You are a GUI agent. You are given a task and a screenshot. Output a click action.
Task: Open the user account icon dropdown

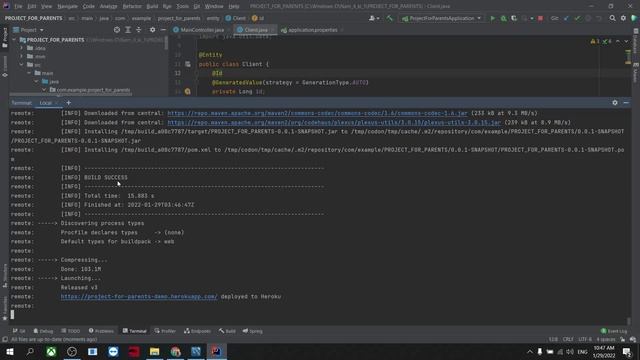[x=374, y=18]
